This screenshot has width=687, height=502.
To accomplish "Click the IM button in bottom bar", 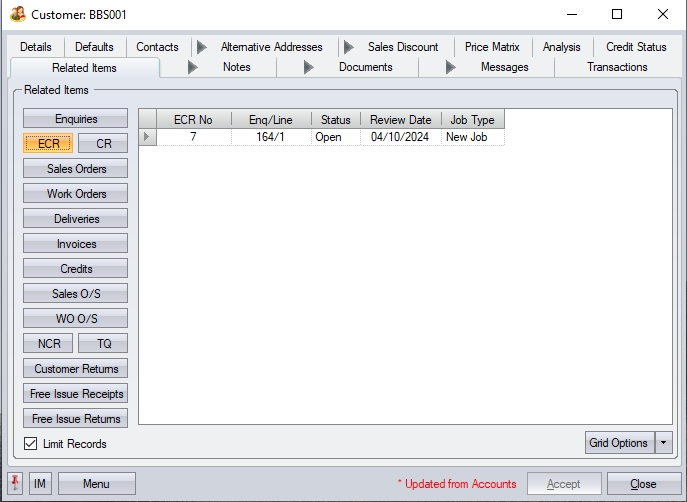I will (40, 484).
